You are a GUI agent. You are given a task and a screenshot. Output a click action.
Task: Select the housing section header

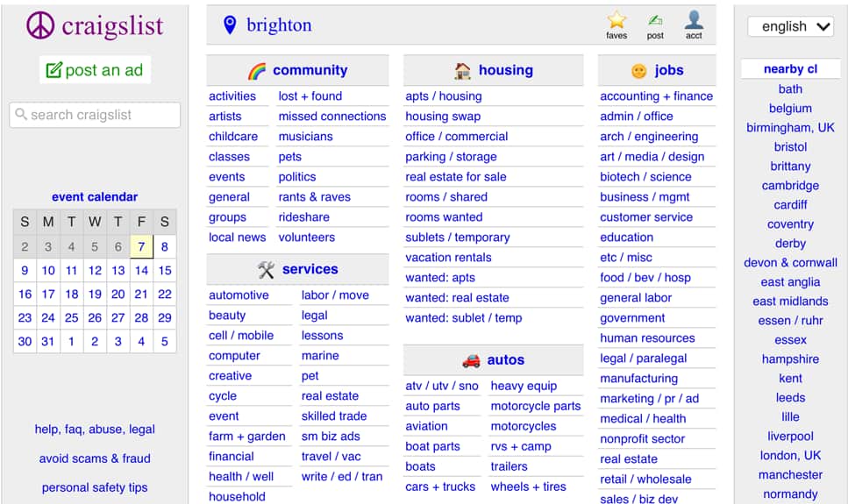(x=506, y=70)
